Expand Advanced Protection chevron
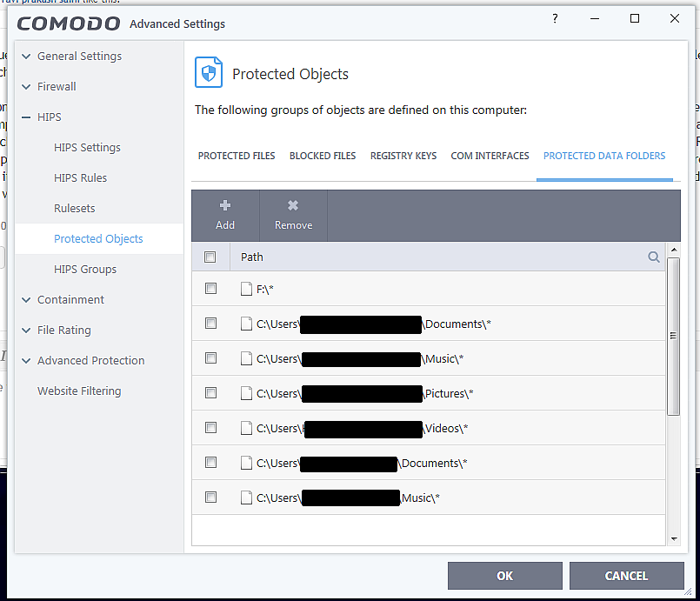 pos(26,361)
